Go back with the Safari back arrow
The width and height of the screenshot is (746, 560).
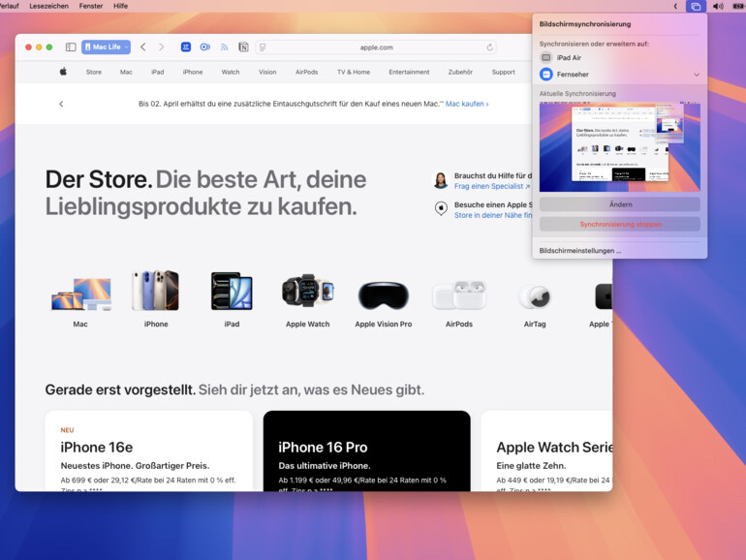pyautogui.click(x=142, y=47)
